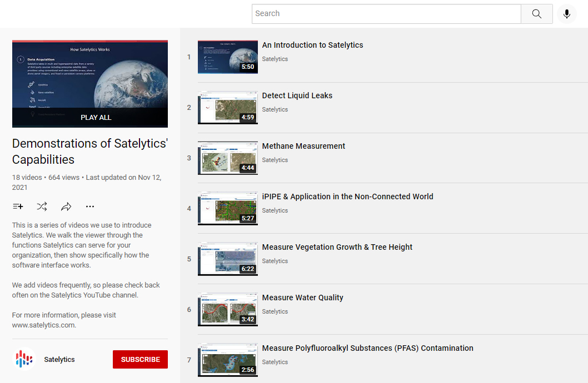
Task: Open 'iPIPE & Application in the Non-Connected World'
Action: pos(347,196)
